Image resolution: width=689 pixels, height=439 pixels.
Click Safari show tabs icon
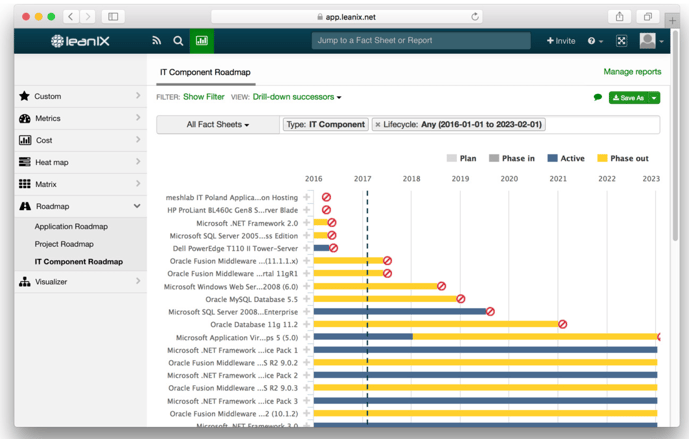[648, 17]
